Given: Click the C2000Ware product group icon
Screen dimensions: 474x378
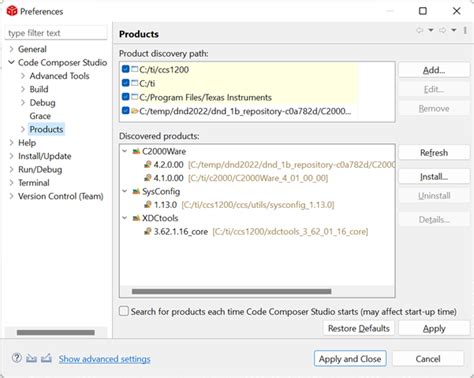Looking at the screenshot, I should click(x=136, y=151).
